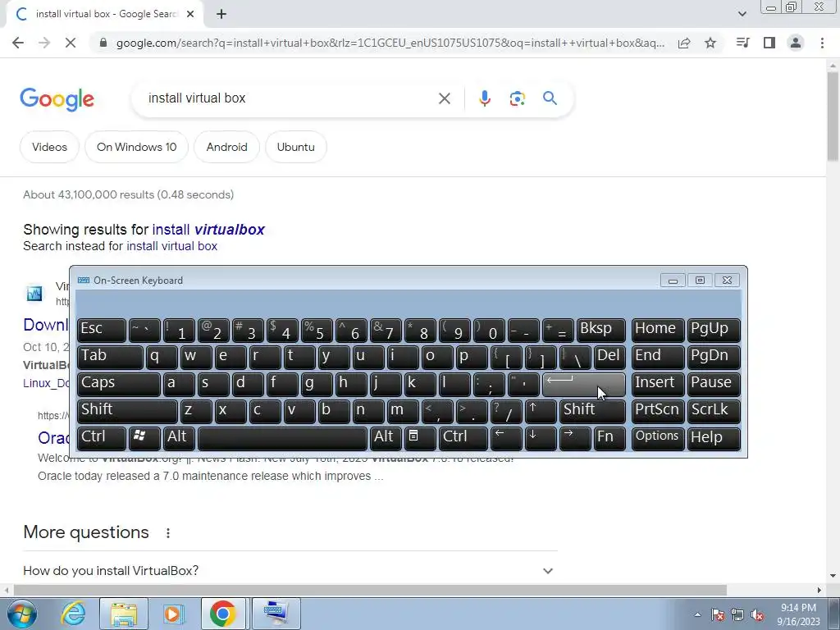This screenshot has width=840, height=630.
Task: Click the vertical page scrollbar thumb
Action: 833,115
